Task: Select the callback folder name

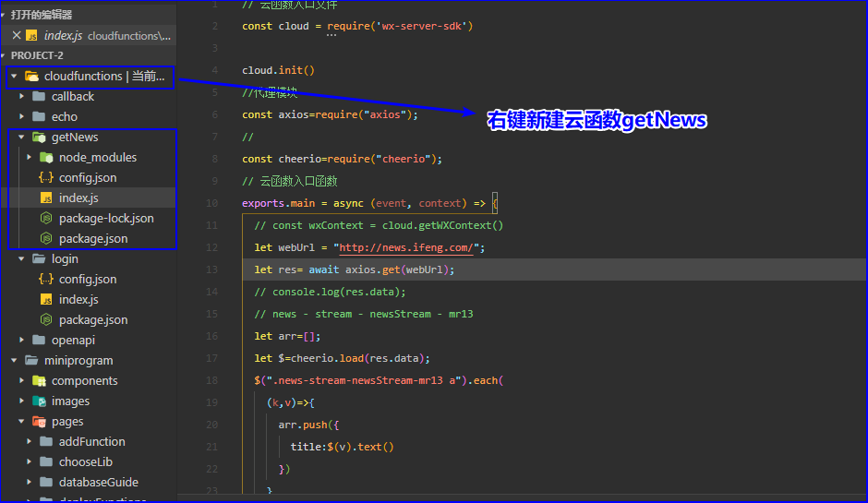Action: [x=73, y=96]
